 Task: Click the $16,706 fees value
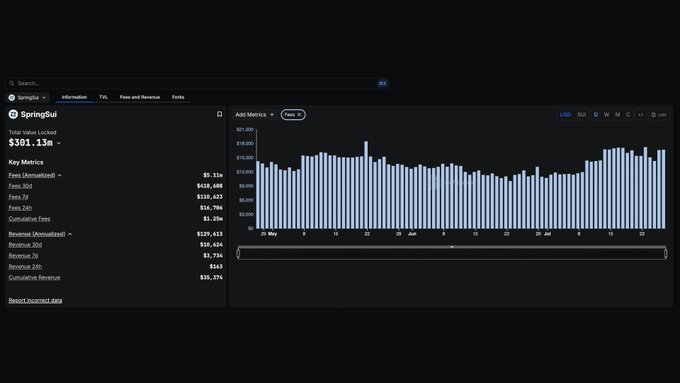point(211,208)
